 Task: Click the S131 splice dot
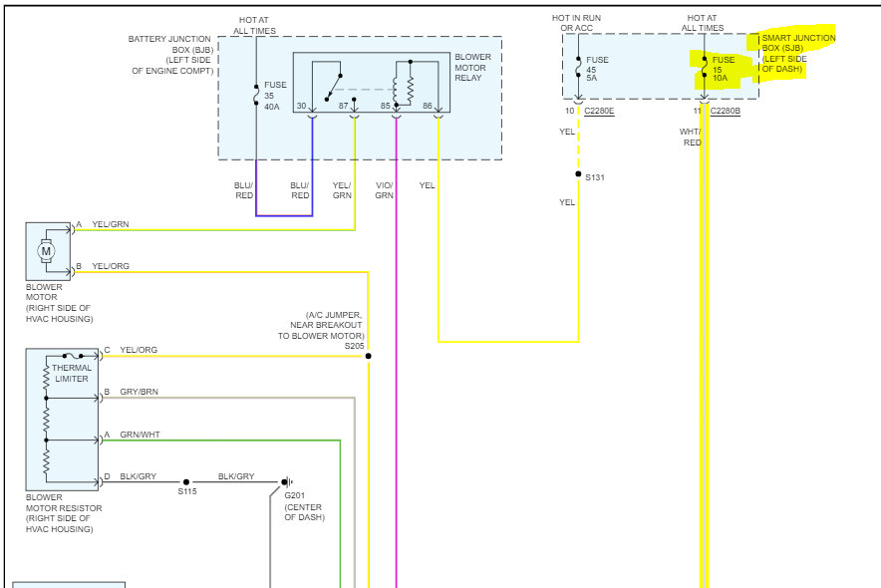(x=578, y=174)
